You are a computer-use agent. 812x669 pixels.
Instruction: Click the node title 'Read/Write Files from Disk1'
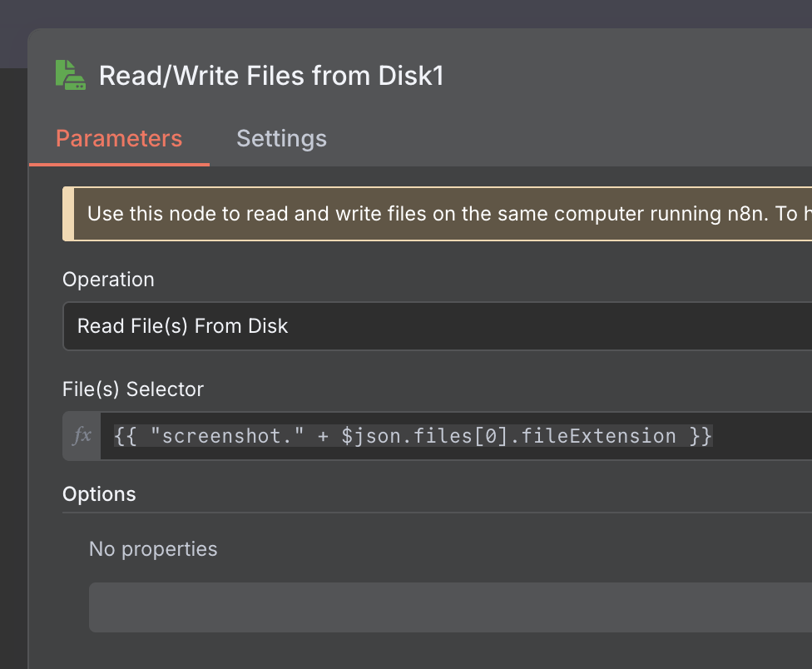(x=271, y=76)
